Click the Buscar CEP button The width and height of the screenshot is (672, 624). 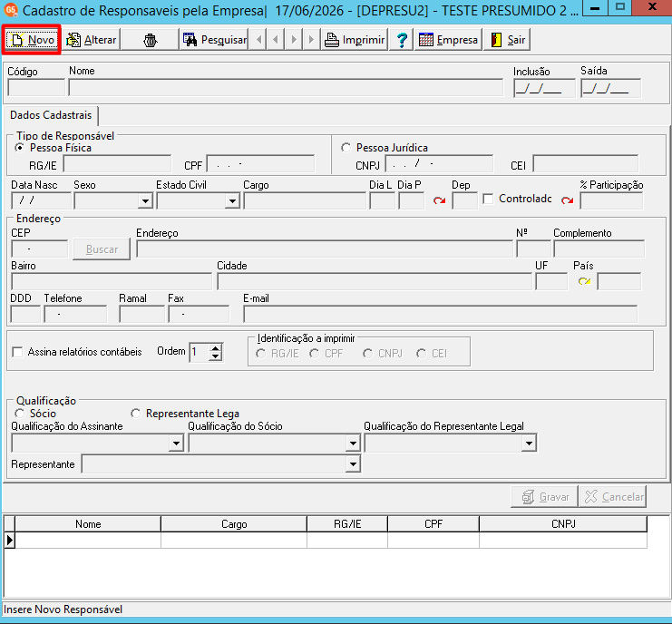(x=102, y=249)
